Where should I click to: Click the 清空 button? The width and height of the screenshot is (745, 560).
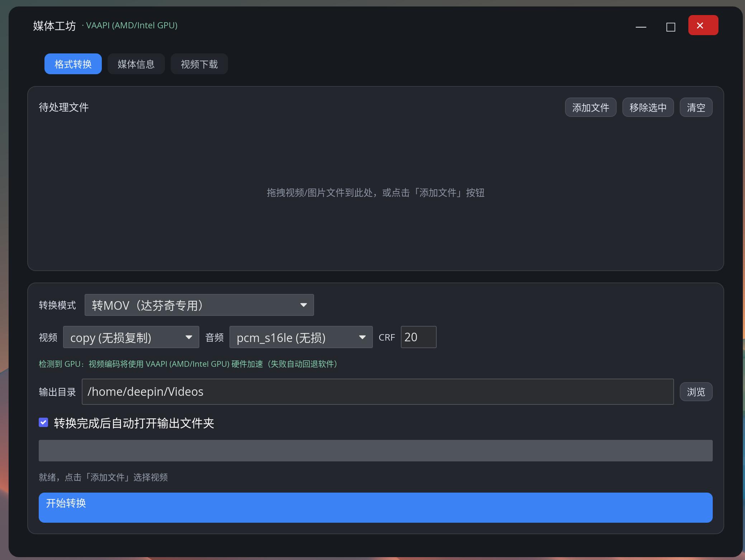click(x=696, y=107)
